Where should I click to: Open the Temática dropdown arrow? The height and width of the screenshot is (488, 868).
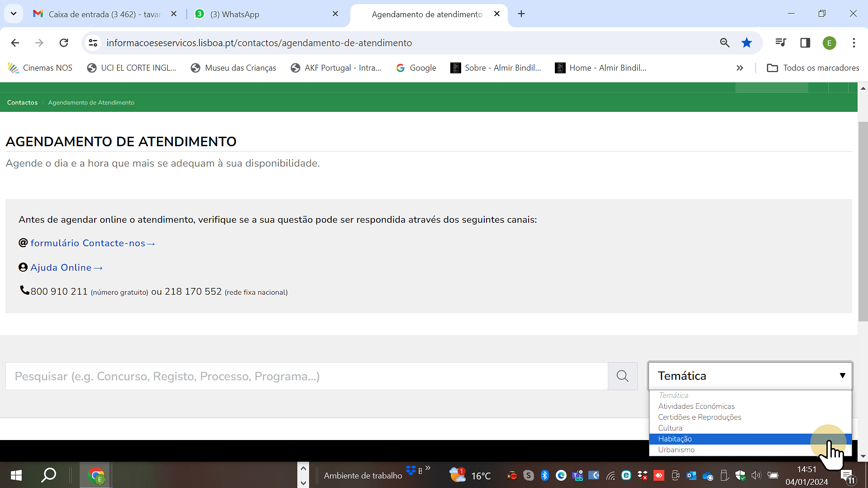point(842,375)
